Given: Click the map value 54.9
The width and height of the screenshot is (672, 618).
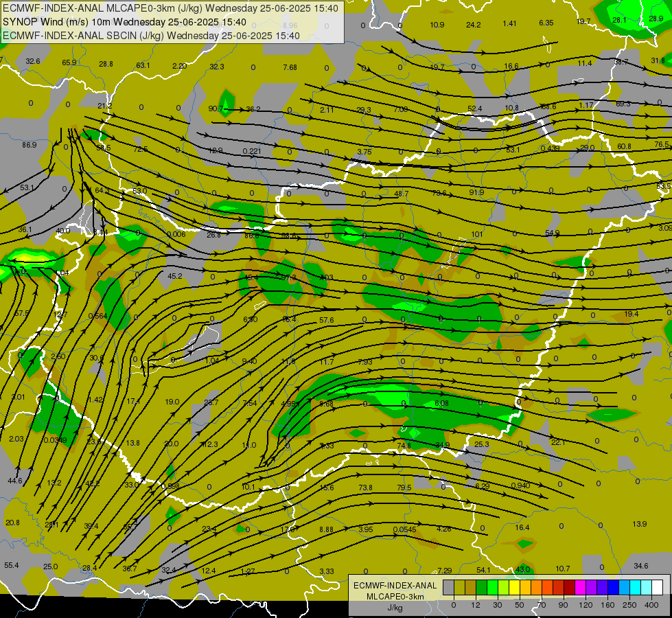Looking at the screenshot, I should (x=553, y=233).
